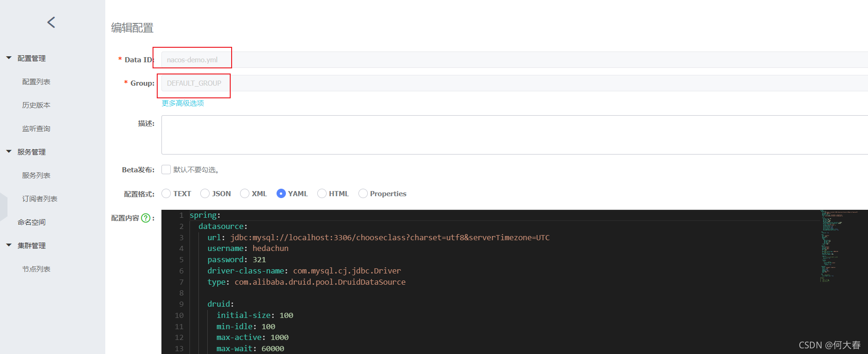This screenshot has width=868, height=354.
Task: Open 节点列表 in the sidebar
Action: point(36,269)
